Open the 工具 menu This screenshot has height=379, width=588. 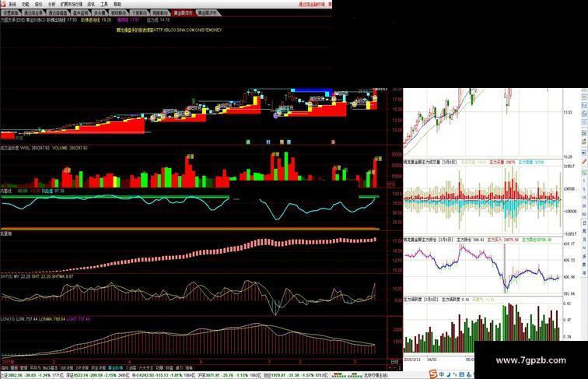(x=104, y=4)
